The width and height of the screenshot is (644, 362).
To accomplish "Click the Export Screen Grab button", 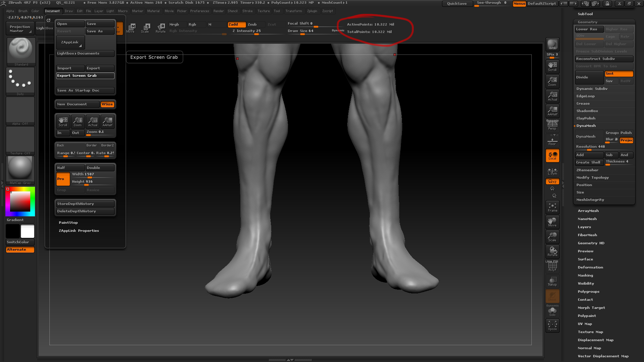I will point(85,76).
